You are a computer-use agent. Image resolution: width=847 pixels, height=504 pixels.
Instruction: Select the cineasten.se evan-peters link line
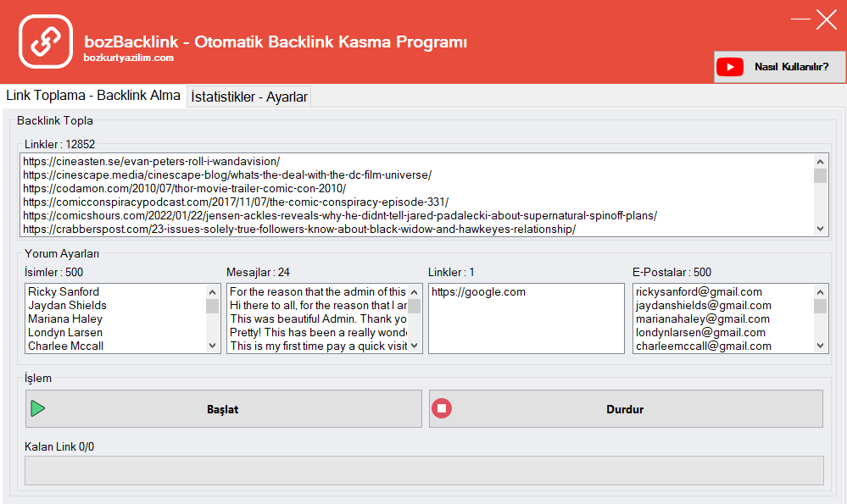[x=151, y=161]
